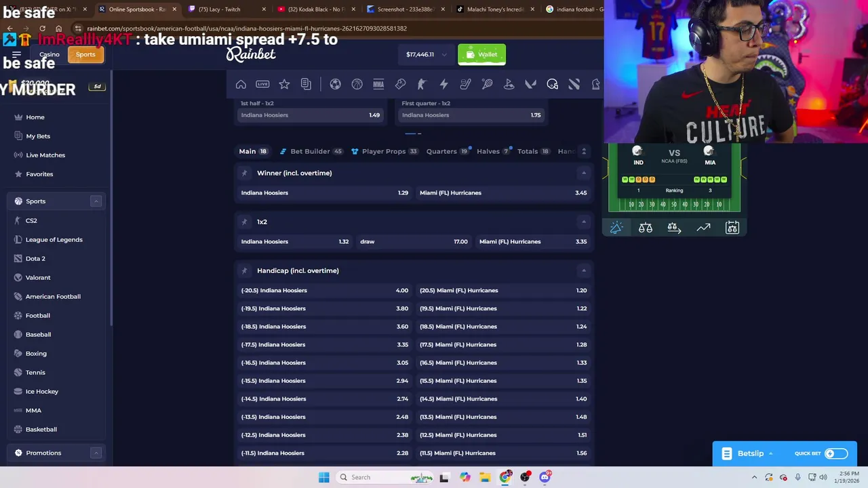Image resolution: width=868 pixels, height=488 pixels.
Task: Open the scales with arrow widget tab
Action: tap(674, 228)
